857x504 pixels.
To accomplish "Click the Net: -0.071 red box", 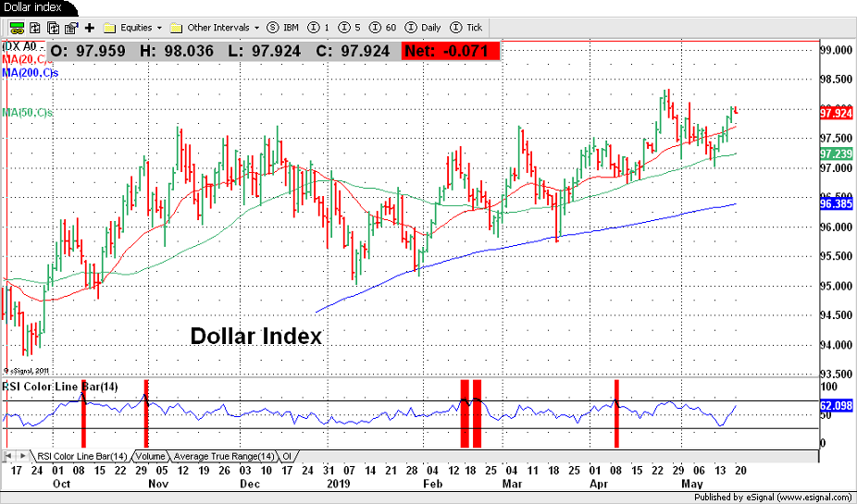I will (451, 52).
